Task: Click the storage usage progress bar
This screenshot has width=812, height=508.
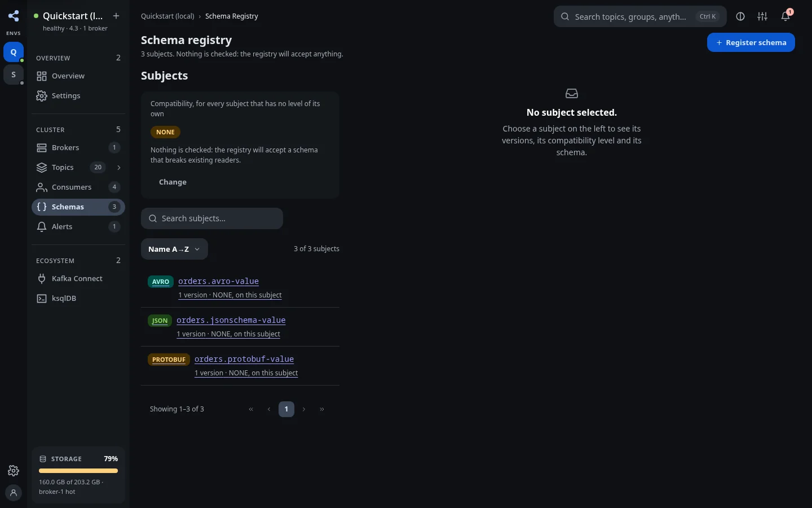Action: [x=78, y=471]
